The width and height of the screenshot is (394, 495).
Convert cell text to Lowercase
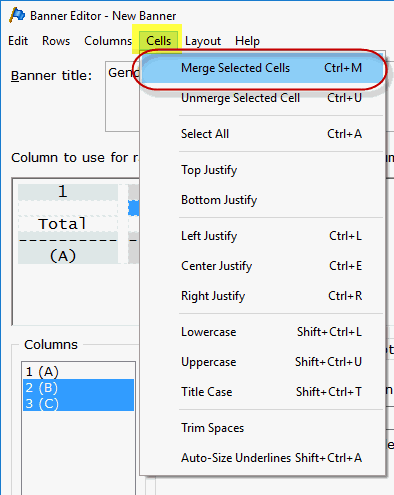263,332
